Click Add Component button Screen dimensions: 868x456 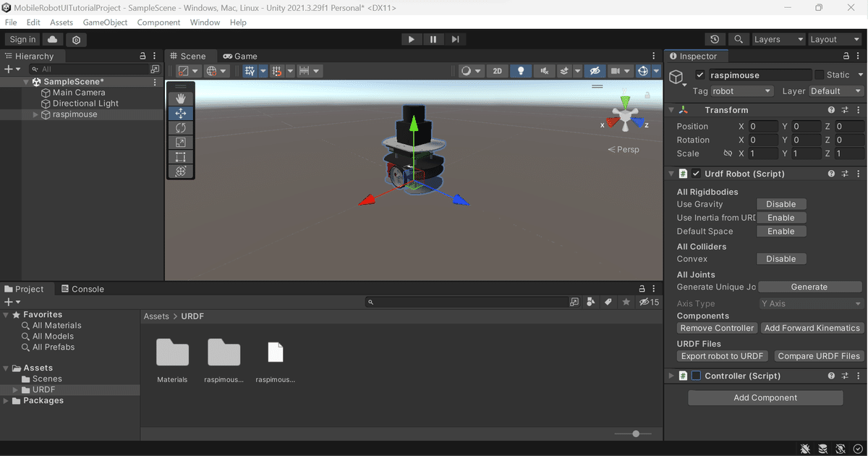point(765,397)
